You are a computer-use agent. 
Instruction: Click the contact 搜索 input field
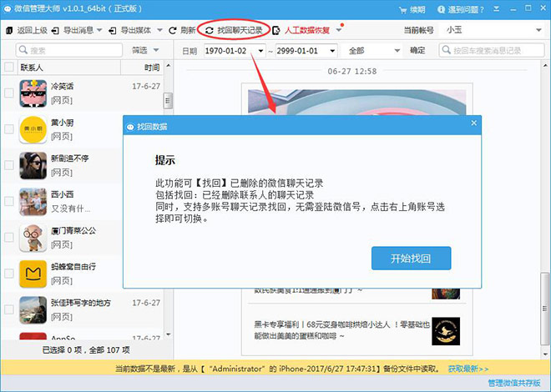(69, 50)
